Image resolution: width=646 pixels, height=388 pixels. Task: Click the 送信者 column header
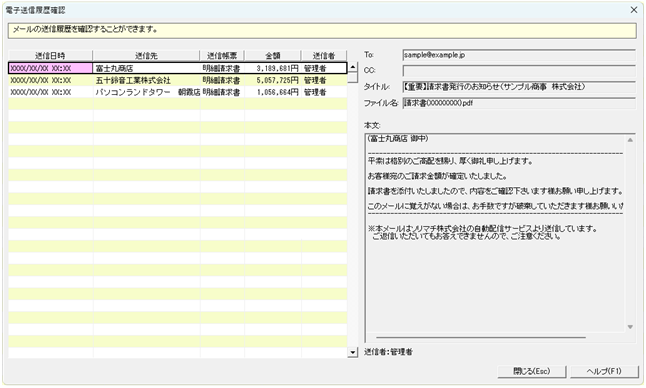click(324, 56)
